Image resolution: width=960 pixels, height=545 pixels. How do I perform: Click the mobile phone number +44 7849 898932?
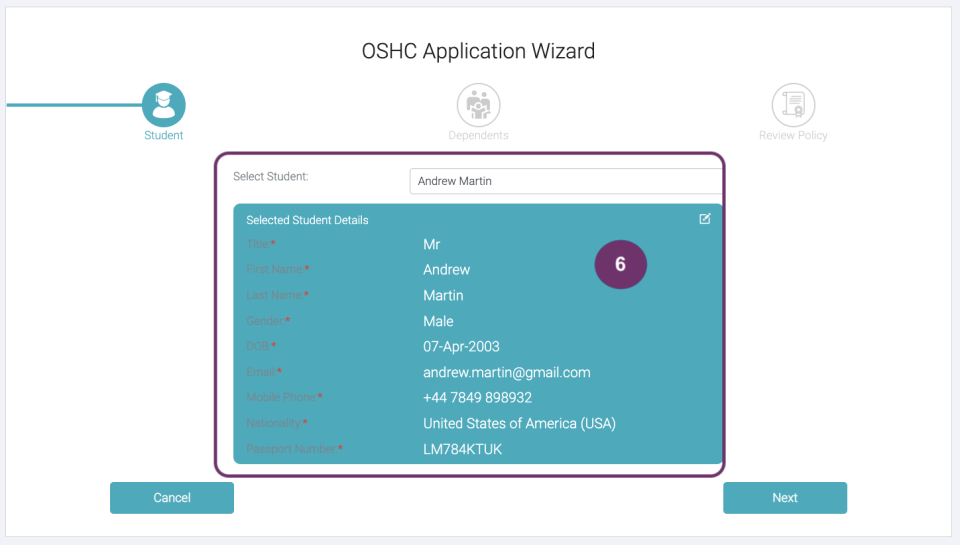point(477,398)
